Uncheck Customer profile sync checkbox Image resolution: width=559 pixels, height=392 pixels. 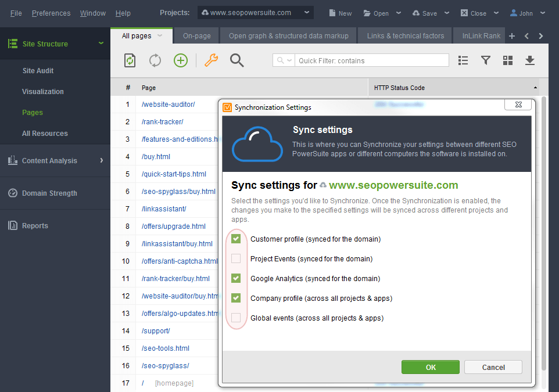pyautogui.click(x=236, y=239)
